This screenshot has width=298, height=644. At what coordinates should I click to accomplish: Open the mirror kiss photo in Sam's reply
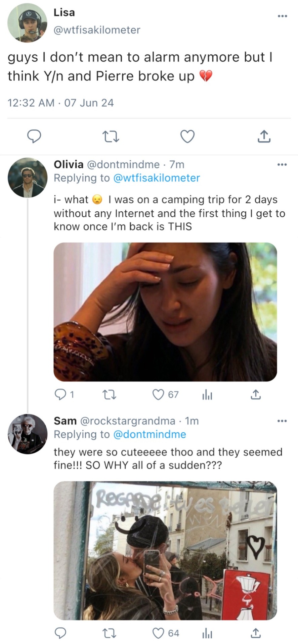click(165, 551)
